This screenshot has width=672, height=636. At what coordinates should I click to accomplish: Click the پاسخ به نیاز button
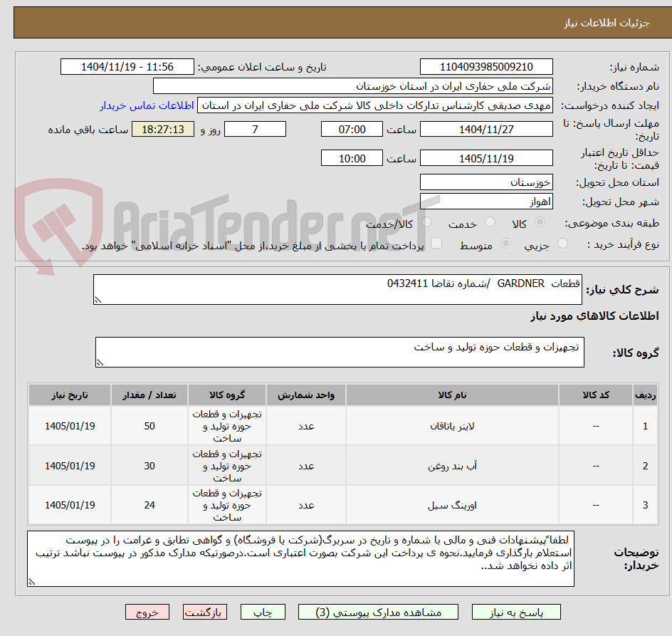click(x=515, y=612)
